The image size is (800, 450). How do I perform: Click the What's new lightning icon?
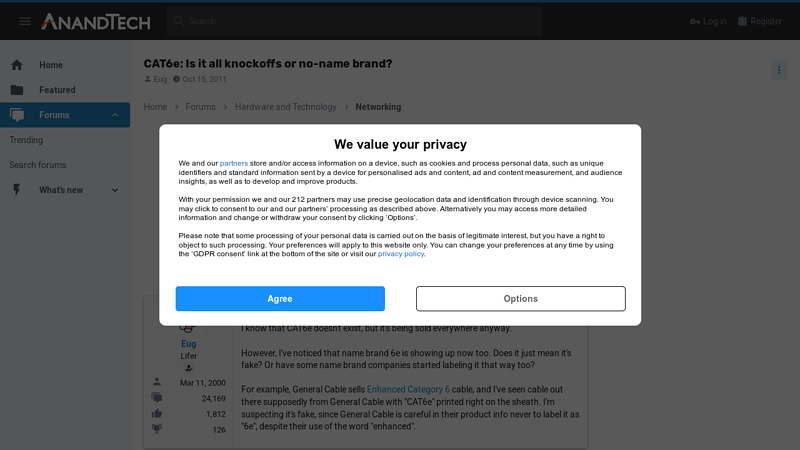coord(17,190)
